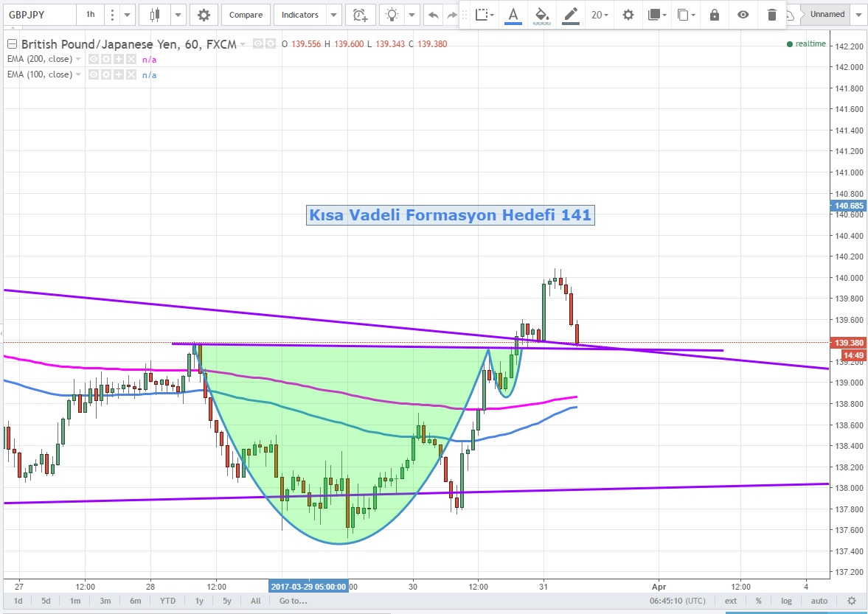
Task: Click the Go to... button
Action: pyautogui.click(x=293, y=601)
